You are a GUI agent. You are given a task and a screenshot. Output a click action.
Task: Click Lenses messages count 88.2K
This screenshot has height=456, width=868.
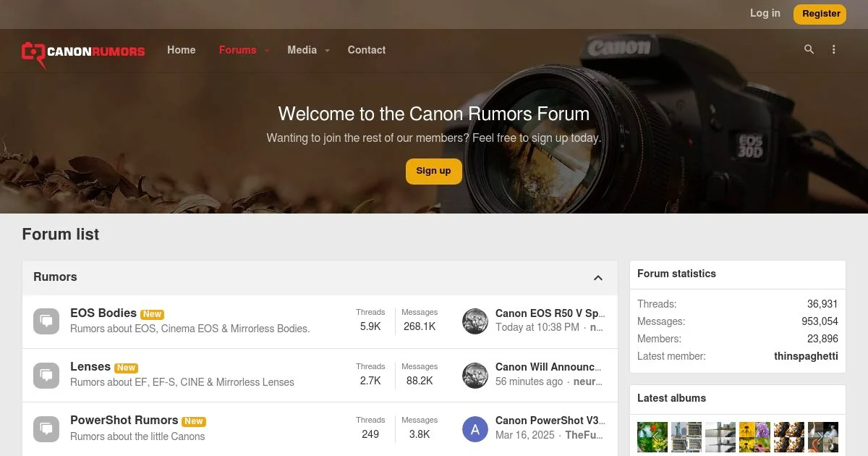(x=420, y=381)
